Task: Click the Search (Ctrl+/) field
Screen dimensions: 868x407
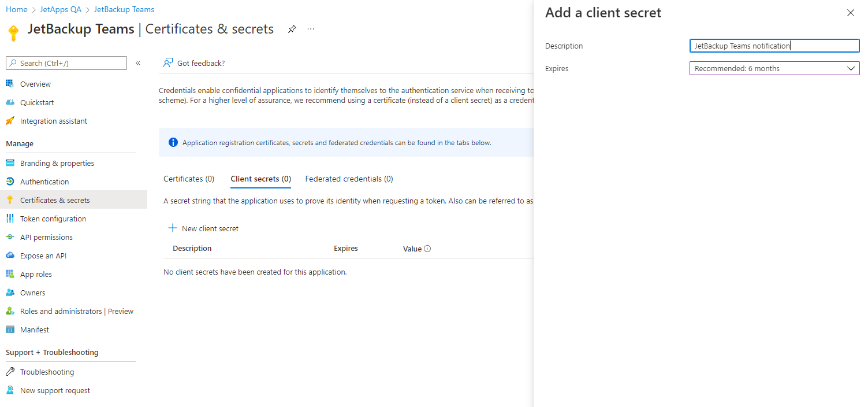Action: pyautogui.click(x=66, y=63)
